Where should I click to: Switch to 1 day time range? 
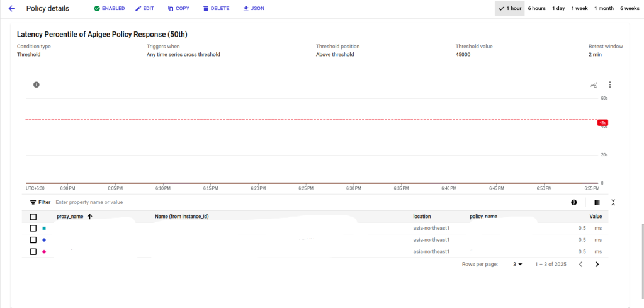click(558, 8)
